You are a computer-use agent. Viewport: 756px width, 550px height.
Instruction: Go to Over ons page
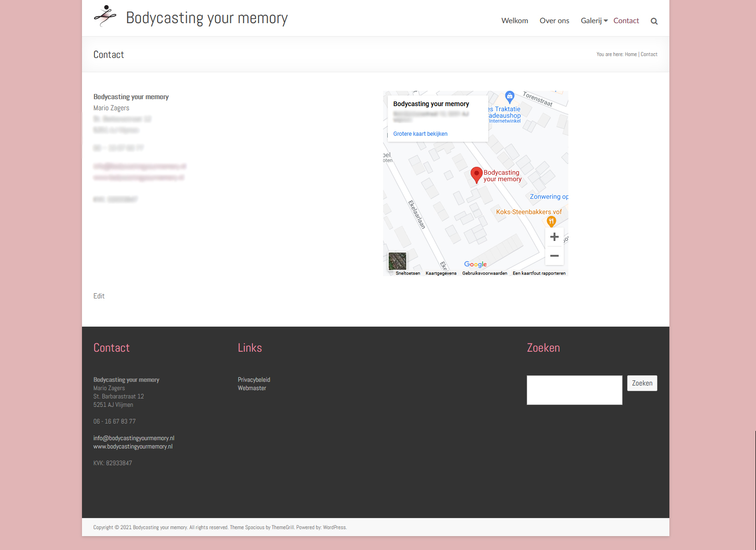click(554, 21)
